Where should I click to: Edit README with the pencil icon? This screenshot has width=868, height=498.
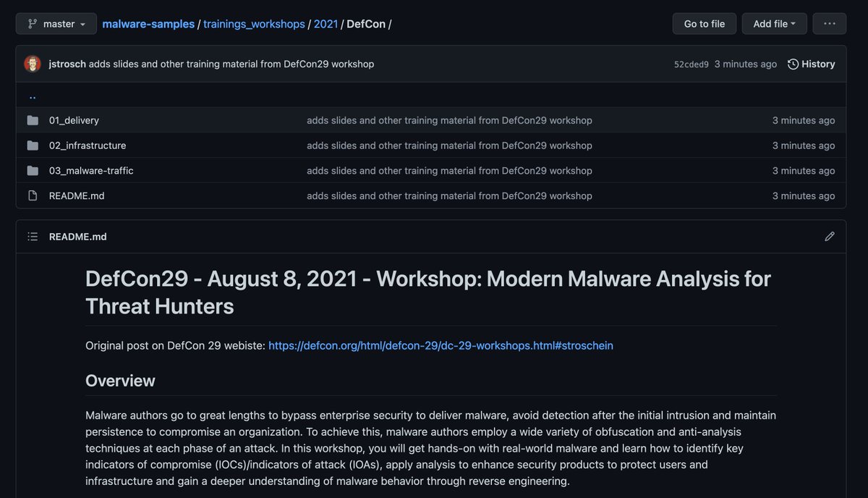pyautogui.click(x=830, y=237)
